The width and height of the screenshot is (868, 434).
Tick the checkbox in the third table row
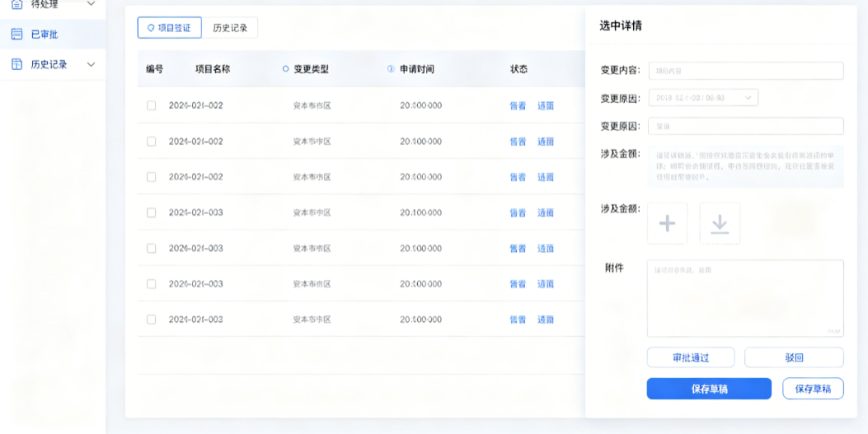151,177
